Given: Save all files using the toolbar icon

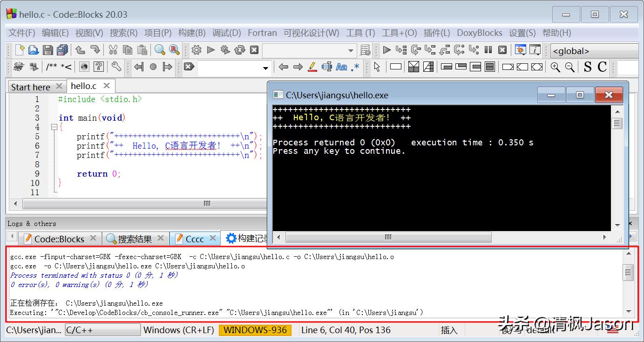Looking at the screenshot, I should 62,50.
